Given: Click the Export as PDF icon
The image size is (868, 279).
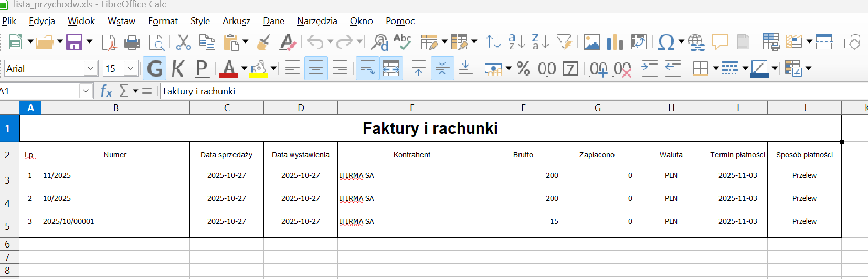Looking at the screenshot, I should (x=109, y=42).
